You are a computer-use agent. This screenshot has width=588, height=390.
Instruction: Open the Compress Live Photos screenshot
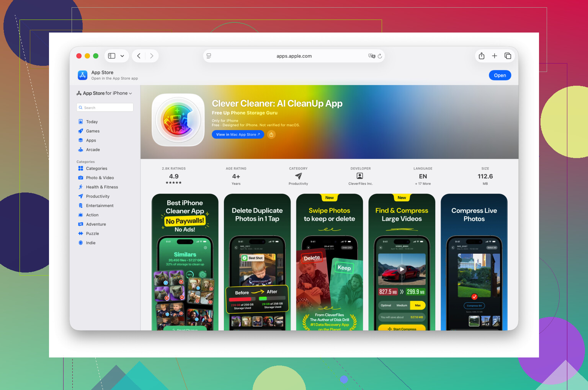click(474, 262)
